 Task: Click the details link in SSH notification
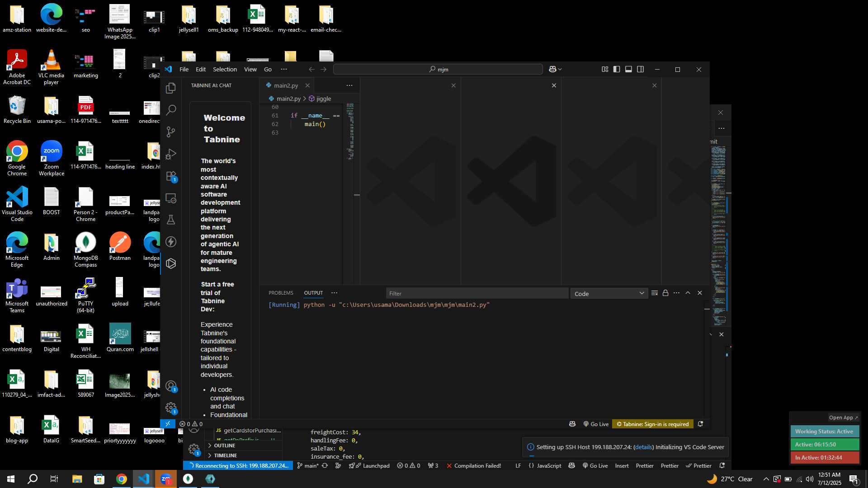tap(643, 447)
